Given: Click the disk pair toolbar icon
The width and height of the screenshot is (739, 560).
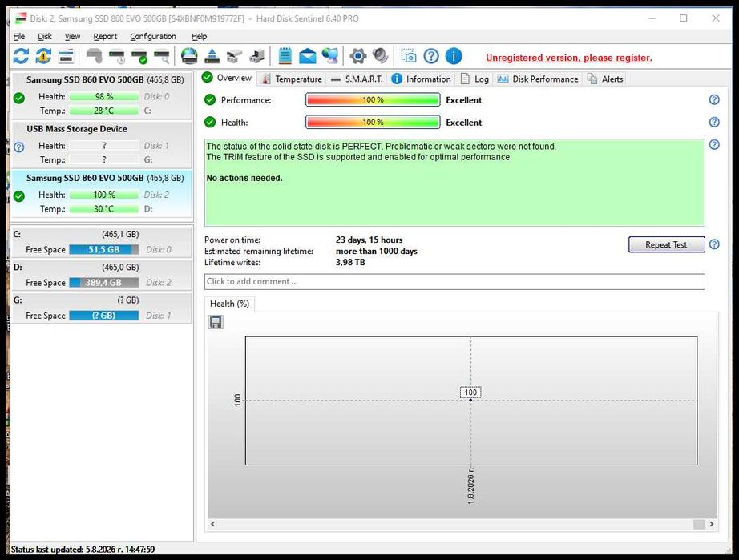Looking at the screenshot, I should coord(234,57).
